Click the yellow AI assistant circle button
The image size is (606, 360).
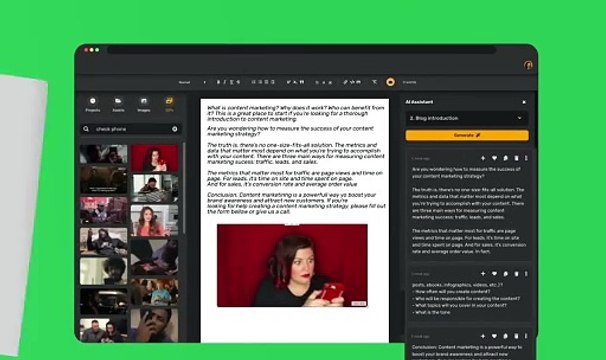(x=390, y=82)
